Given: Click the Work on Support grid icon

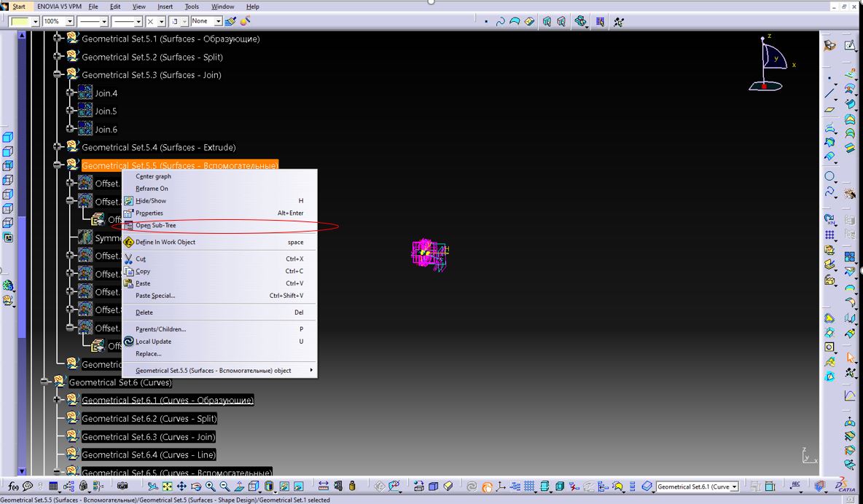Looking at the screenshot, I should coord(529,487).
